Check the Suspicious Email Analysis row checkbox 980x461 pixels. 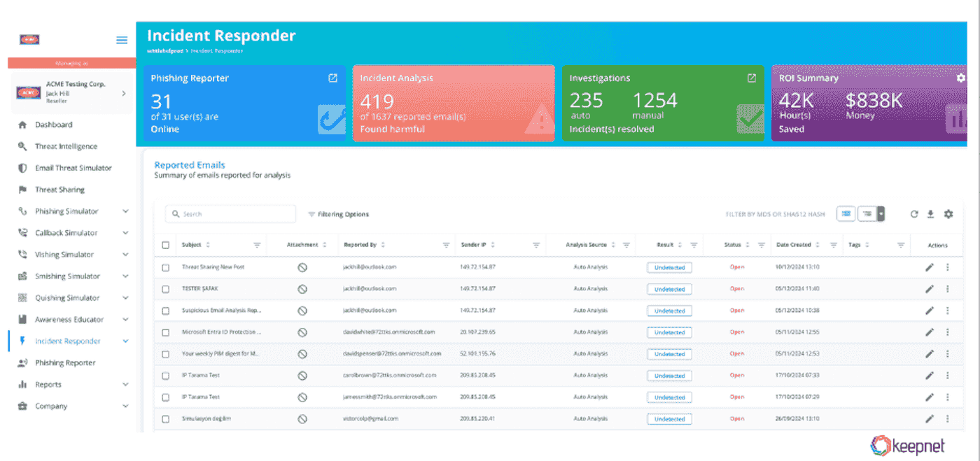coord(166,311)
